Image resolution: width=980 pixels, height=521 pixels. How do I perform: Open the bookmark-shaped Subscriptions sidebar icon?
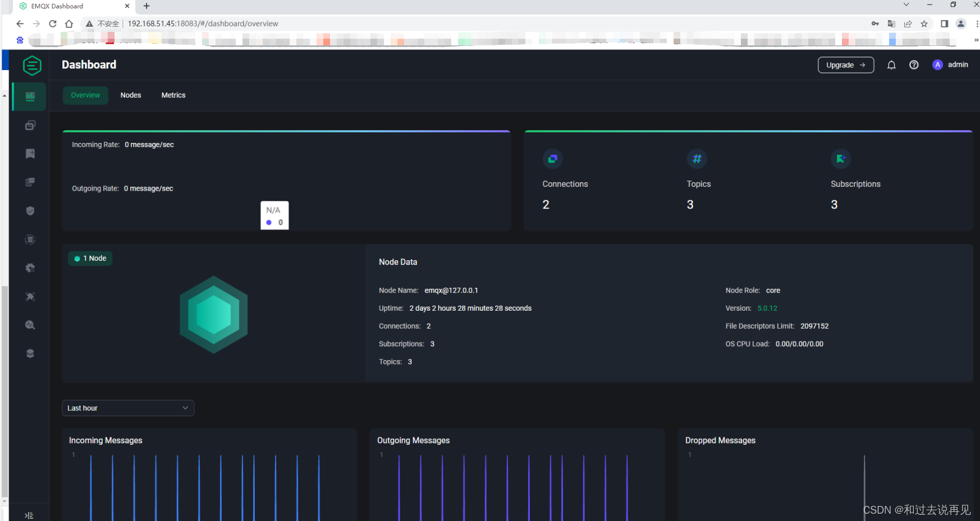(30, 154)
